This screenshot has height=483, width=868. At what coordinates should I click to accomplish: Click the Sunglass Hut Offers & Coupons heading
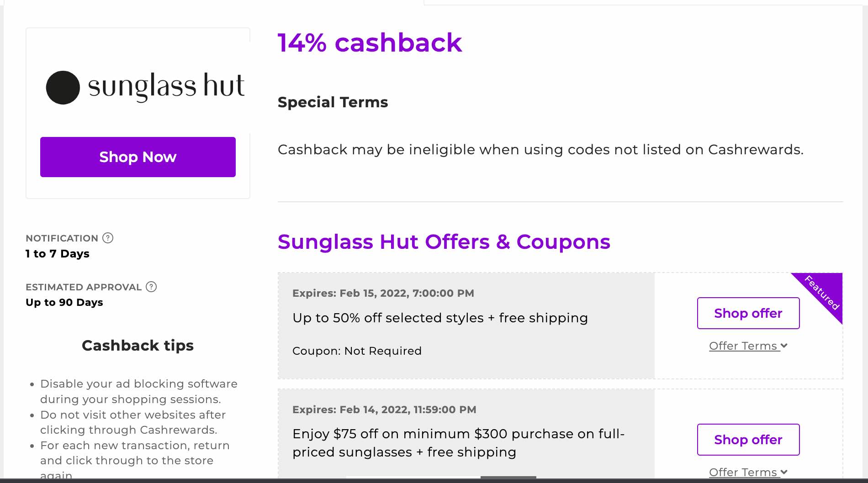[x=444, y=242]
